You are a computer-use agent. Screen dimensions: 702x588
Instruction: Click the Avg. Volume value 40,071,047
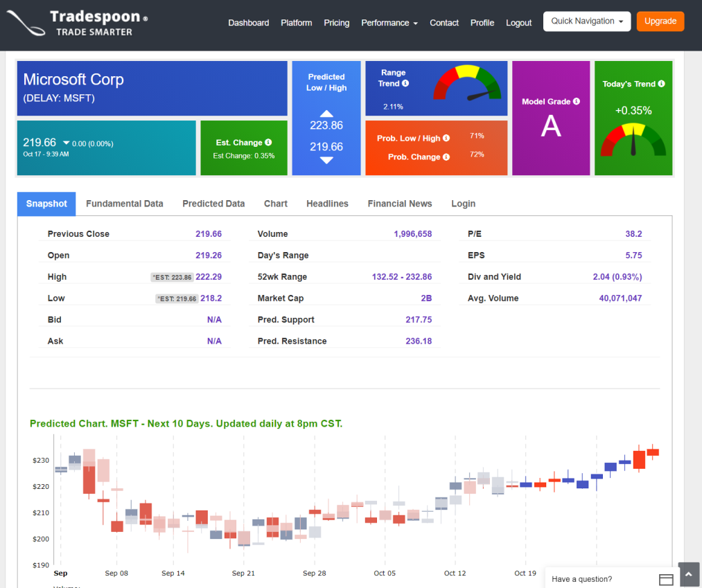pos(620,299)
